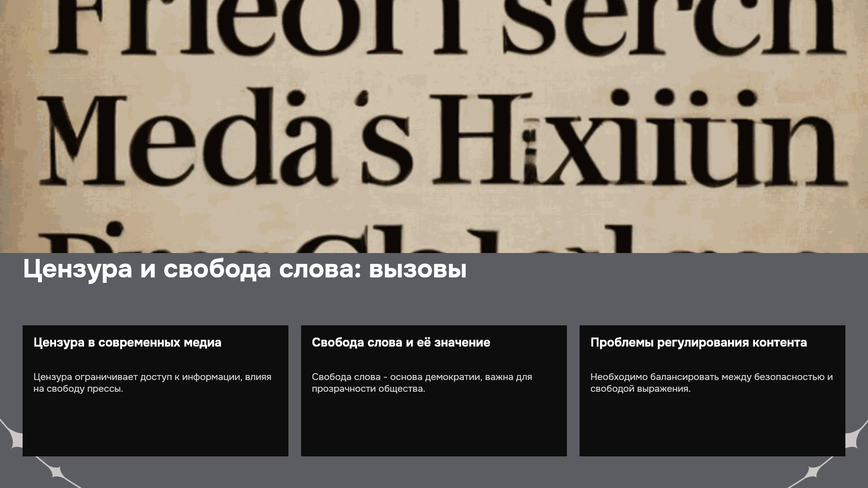
Task: Select the first black card about media censorship
Action: point(156,391)
